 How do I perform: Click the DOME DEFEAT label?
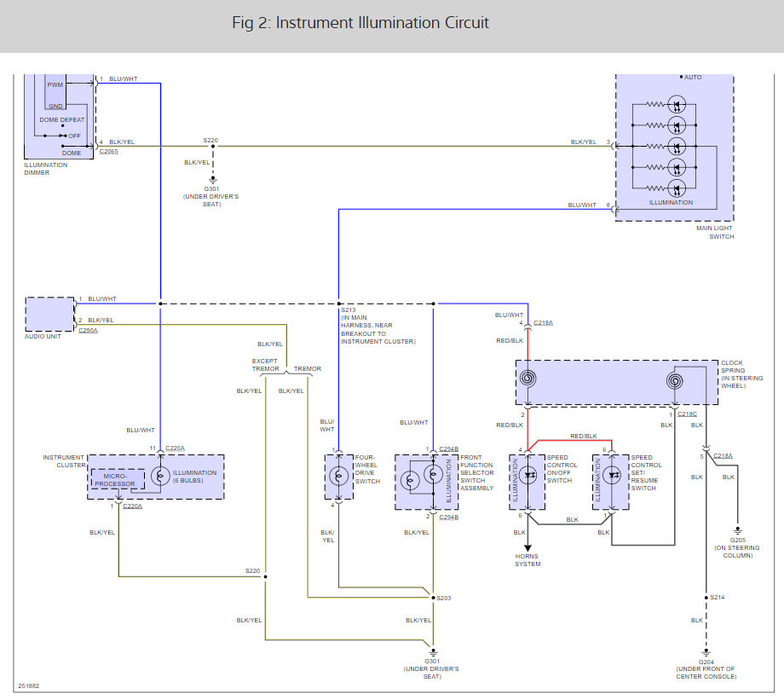[62, 120]
